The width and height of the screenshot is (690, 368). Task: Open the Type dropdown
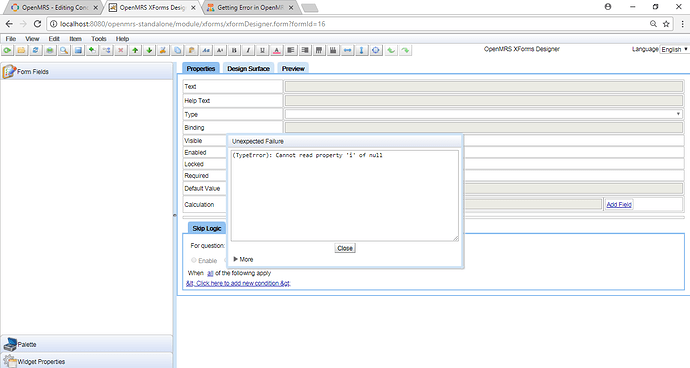(484, 114)
